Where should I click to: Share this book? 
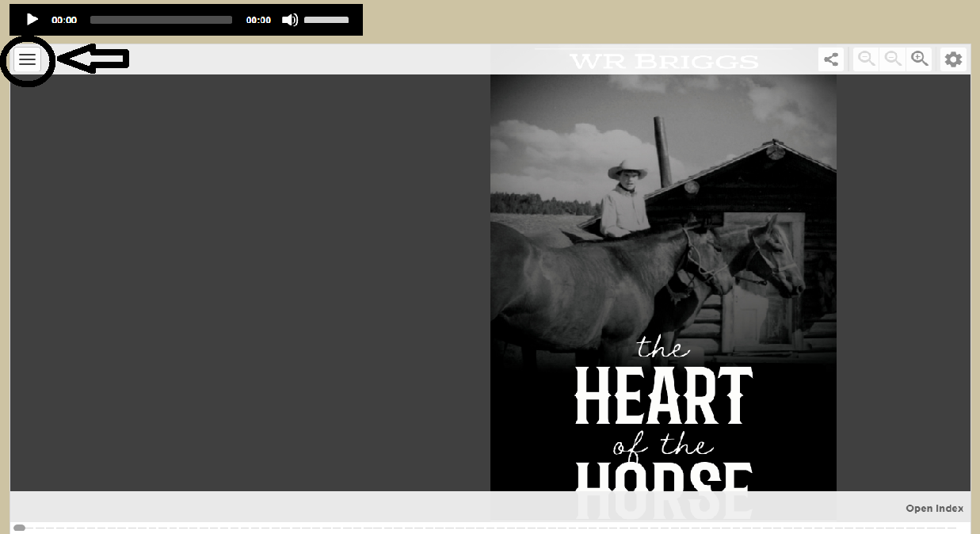coord(831,59)
